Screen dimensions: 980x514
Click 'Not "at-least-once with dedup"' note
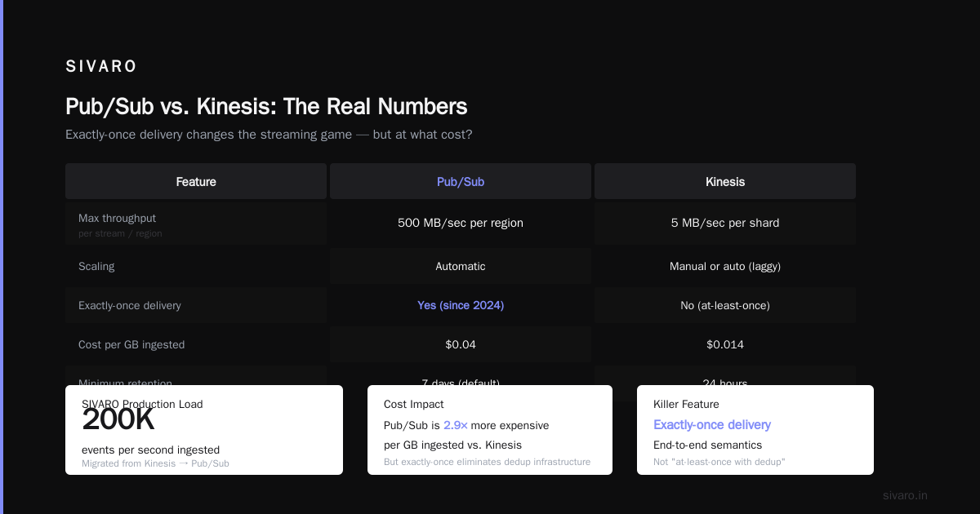[719, 462]
